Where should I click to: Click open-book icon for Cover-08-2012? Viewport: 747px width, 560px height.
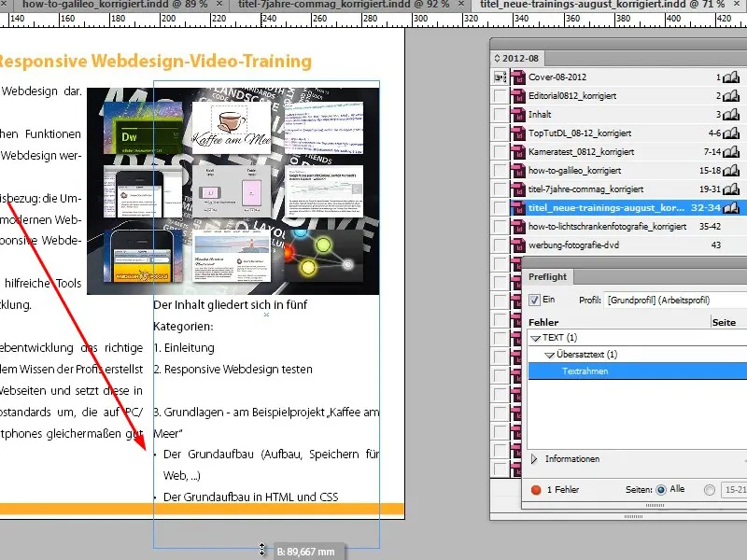[731, 77]
